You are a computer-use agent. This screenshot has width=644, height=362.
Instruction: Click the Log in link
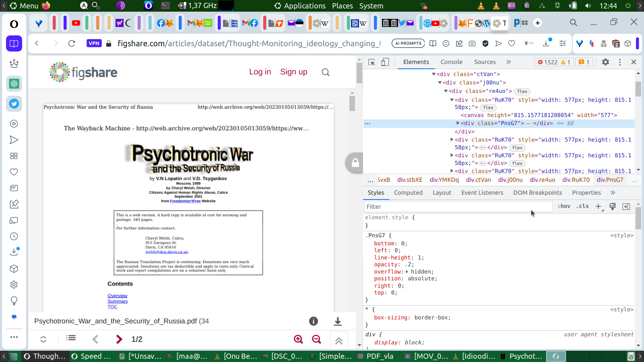(260, 72)
